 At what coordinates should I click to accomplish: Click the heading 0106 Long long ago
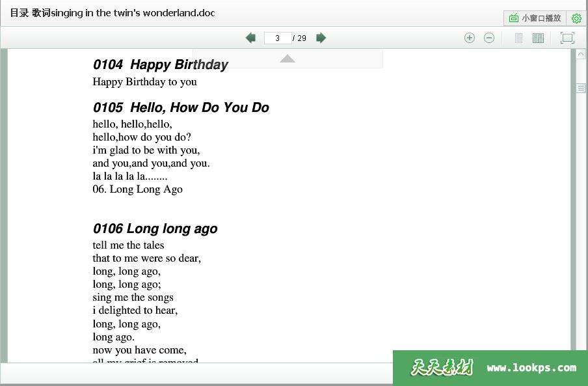coord(155,228)
